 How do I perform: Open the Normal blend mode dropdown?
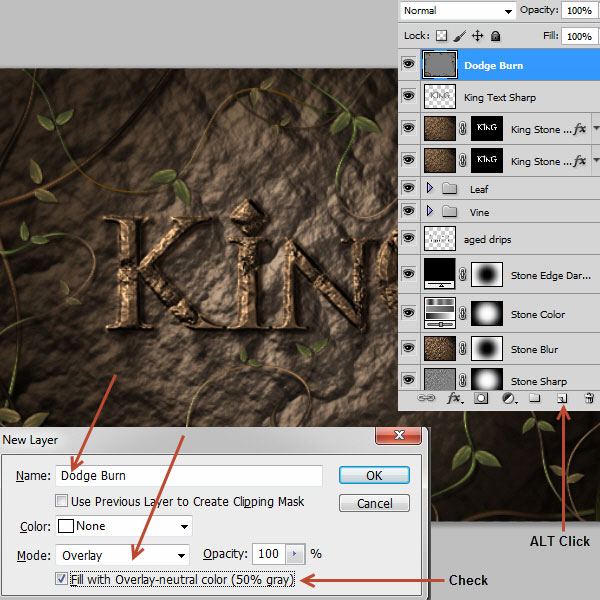458,11
